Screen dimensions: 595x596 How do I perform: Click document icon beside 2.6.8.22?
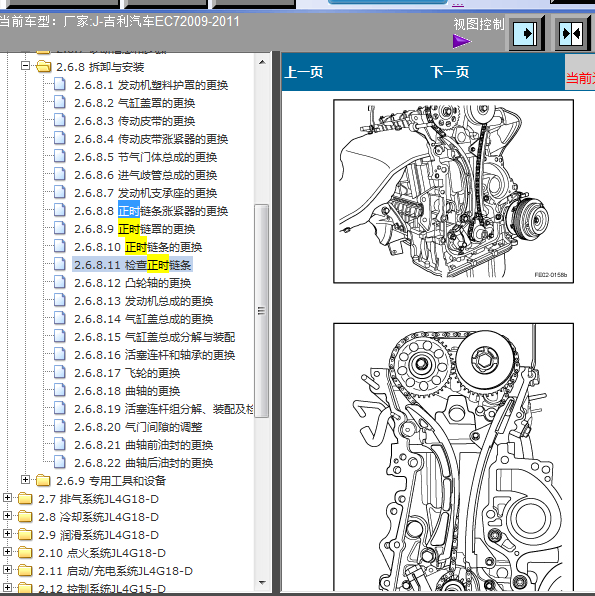point(60,462)
